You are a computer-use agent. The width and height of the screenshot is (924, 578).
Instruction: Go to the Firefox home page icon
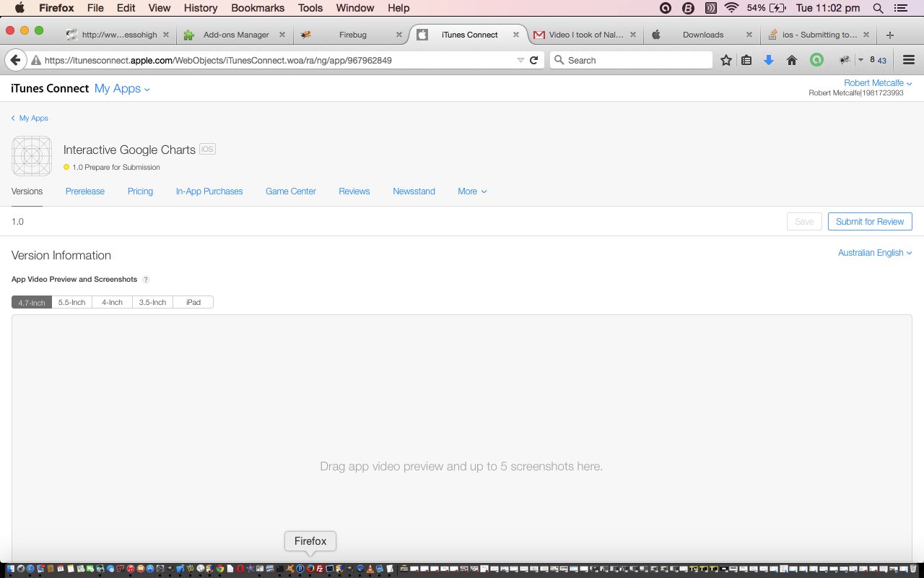coord(792,61)
